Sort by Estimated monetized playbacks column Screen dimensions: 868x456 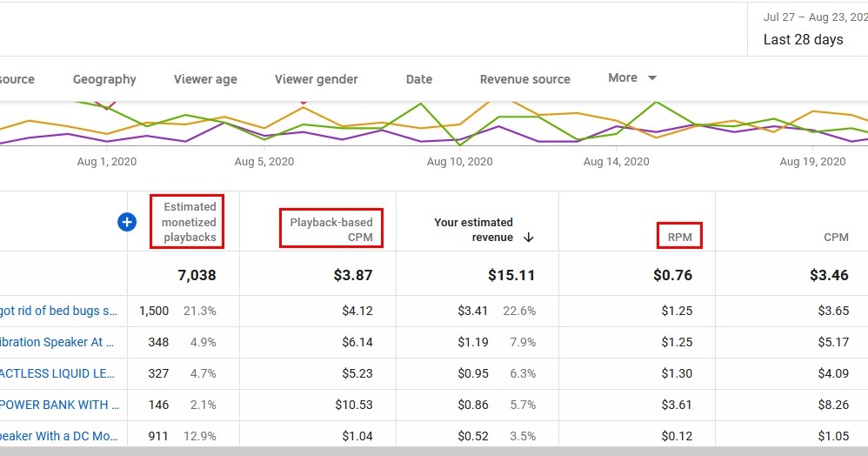coord(189,222)
